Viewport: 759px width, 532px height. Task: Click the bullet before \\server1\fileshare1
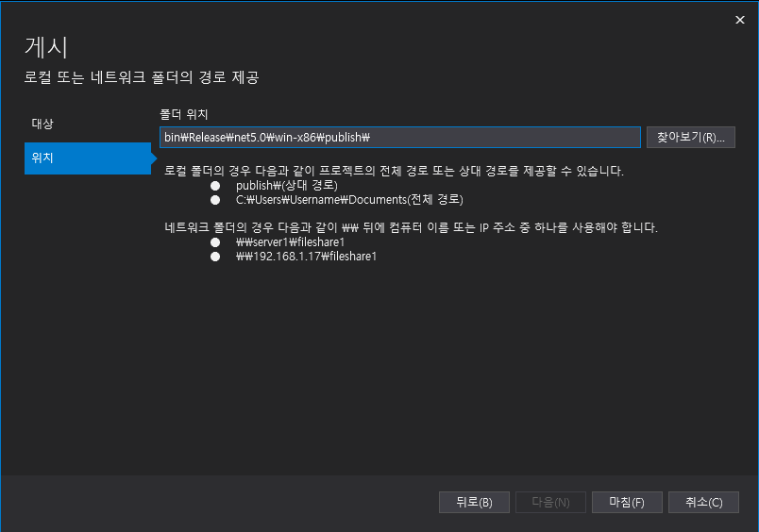coord(215,242)
